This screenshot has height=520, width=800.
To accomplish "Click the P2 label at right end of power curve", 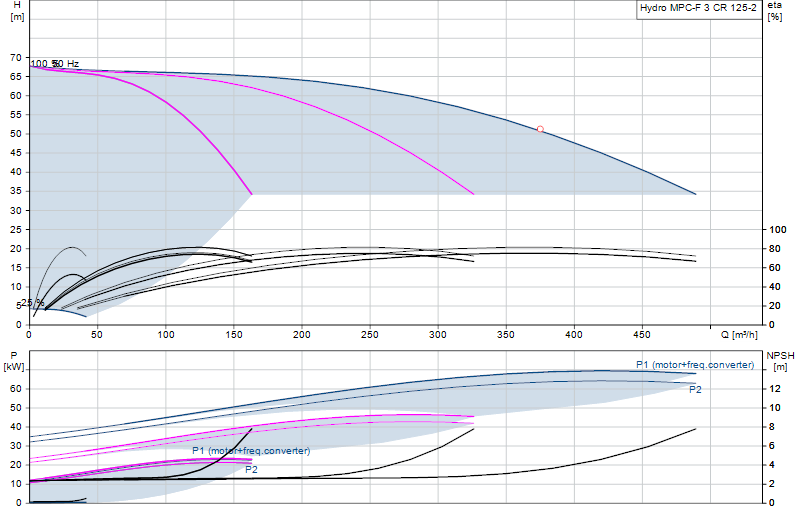I will 695,390.
